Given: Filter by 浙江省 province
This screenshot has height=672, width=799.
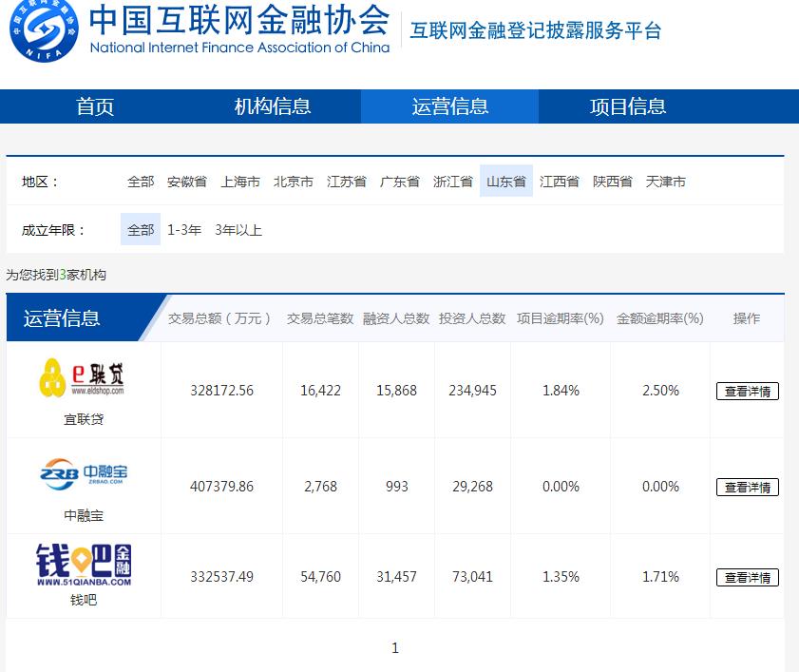Looking at the screenshot, I should click(452, 182).
